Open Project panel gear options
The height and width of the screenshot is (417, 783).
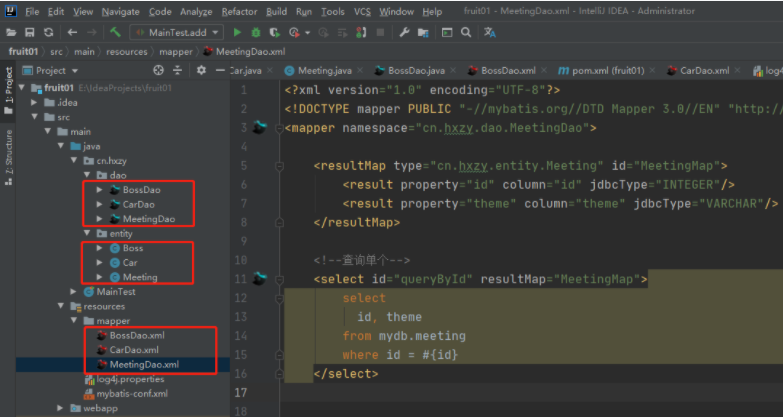tap(201, 70)
